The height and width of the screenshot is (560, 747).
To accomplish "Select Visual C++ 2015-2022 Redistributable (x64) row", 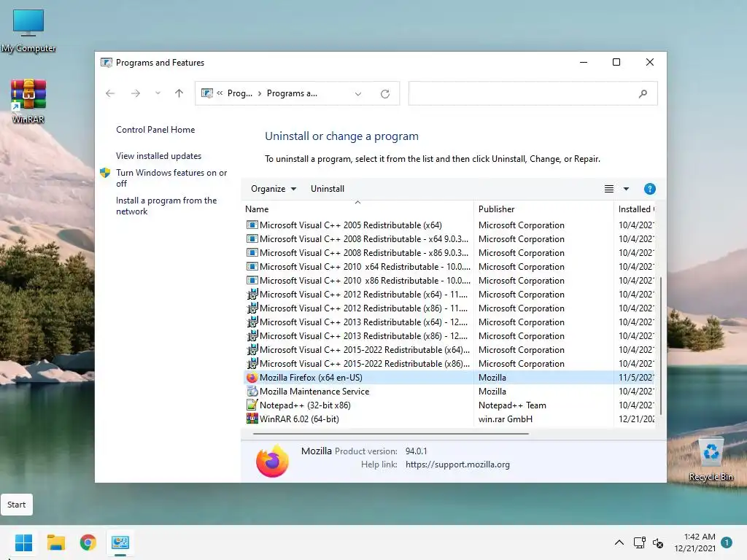I will (357, 349).
